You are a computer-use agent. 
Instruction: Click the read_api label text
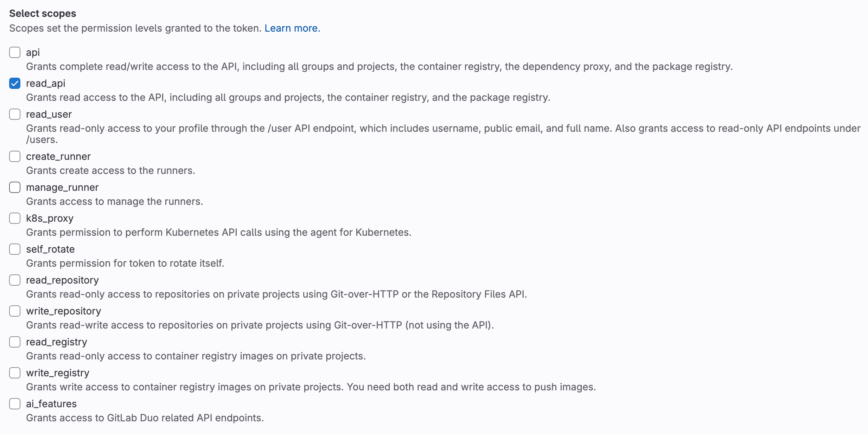45,83
